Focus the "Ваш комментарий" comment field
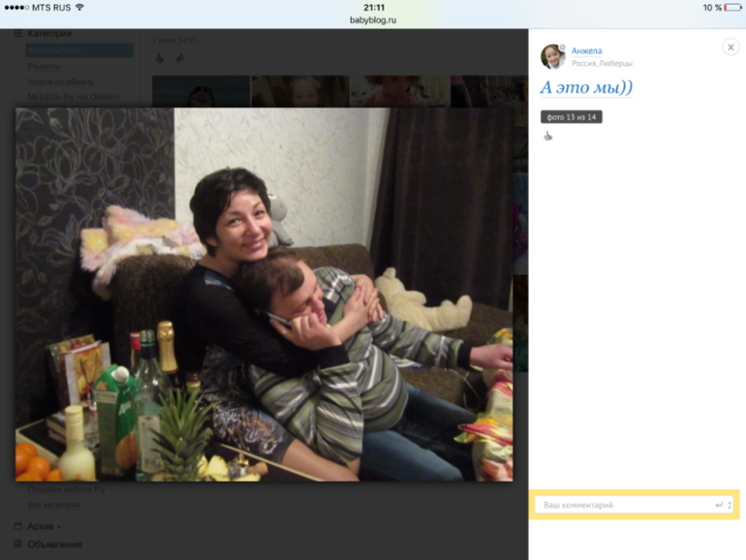746x560 pixels. tap(620, 505)
